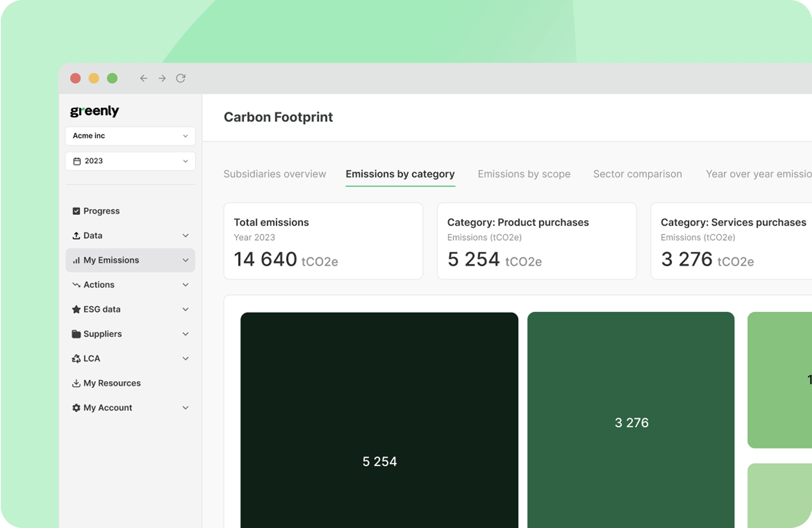Reload the page with the refresh icon

pos(181,78)
